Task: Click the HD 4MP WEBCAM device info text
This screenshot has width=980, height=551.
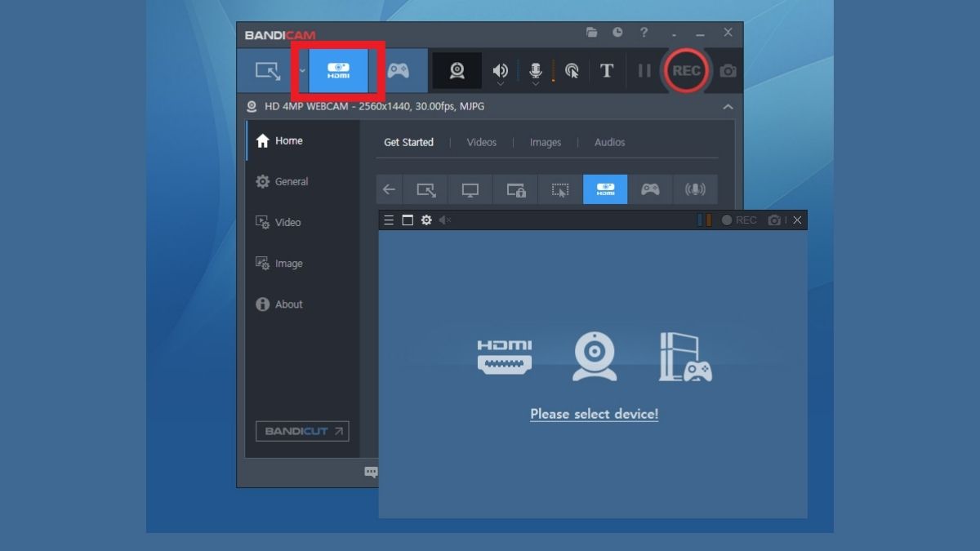Action: (x=374, y=106)
